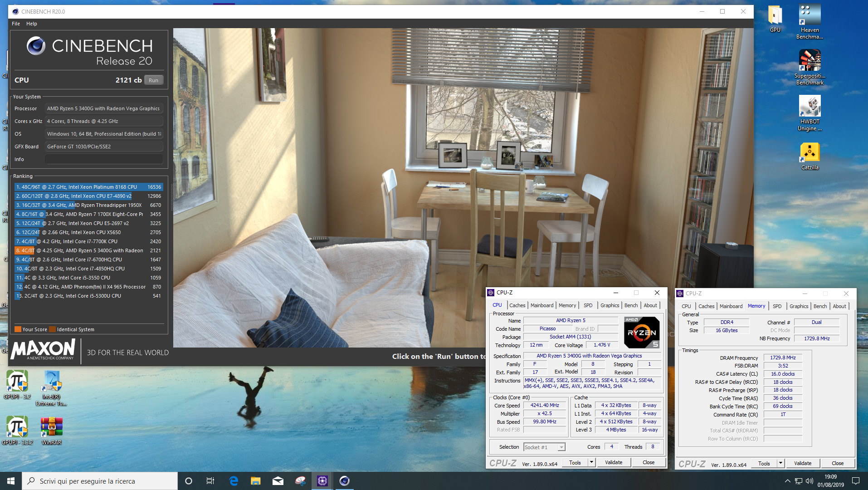Open WinRAR desktop shortcut
Image resolution: width=868 pixels, height=490 pixels.
coord(51,431)
